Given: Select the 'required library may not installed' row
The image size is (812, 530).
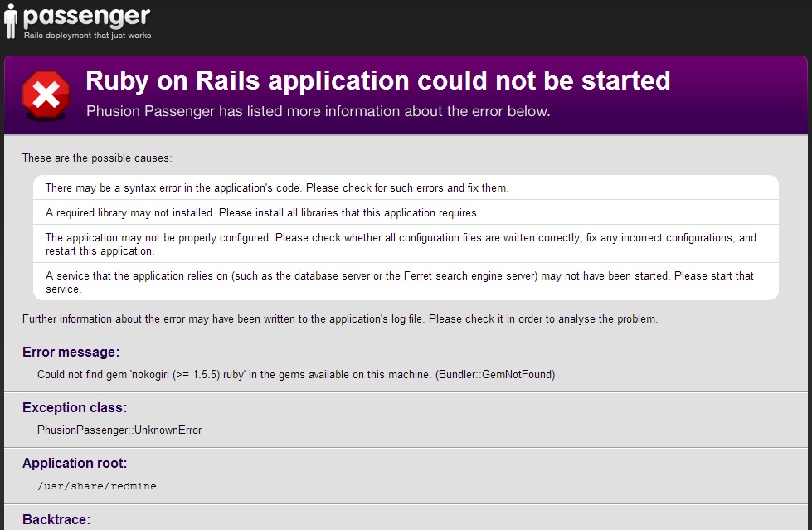Looking at the screenshot, I should pyautogui.click(x=406, y=212).
